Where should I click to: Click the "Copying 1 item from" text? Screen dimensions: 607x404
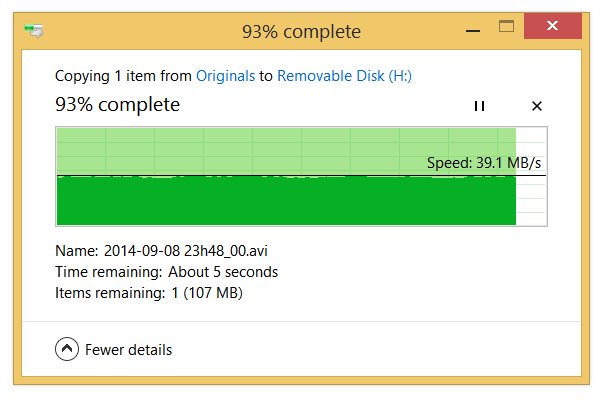pos(123,76)
